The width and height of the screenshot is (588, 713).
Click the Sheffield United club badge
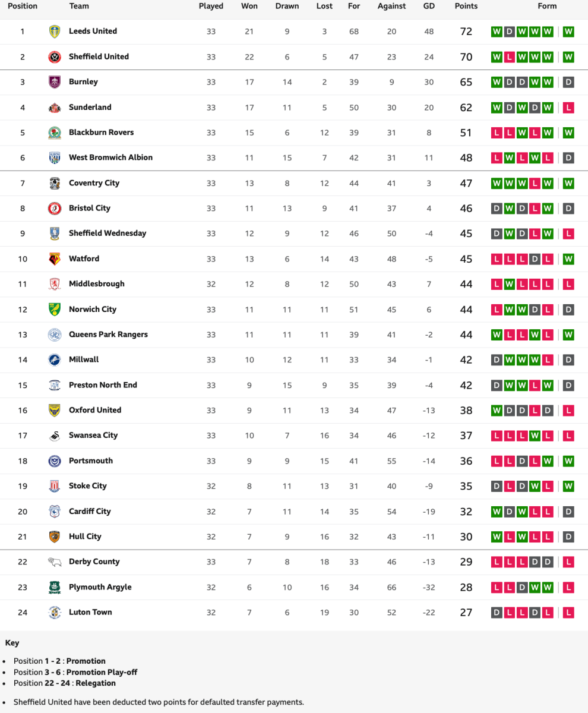point(55,57)
